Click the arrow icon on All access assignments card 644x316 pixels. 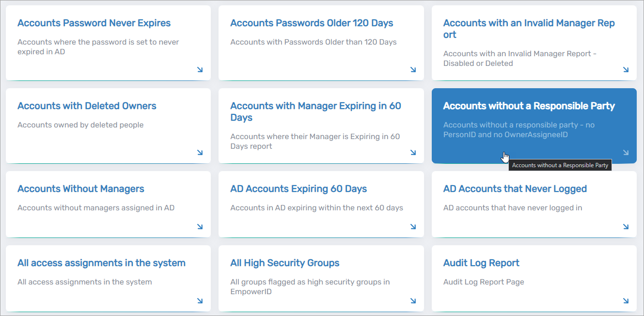200,300
